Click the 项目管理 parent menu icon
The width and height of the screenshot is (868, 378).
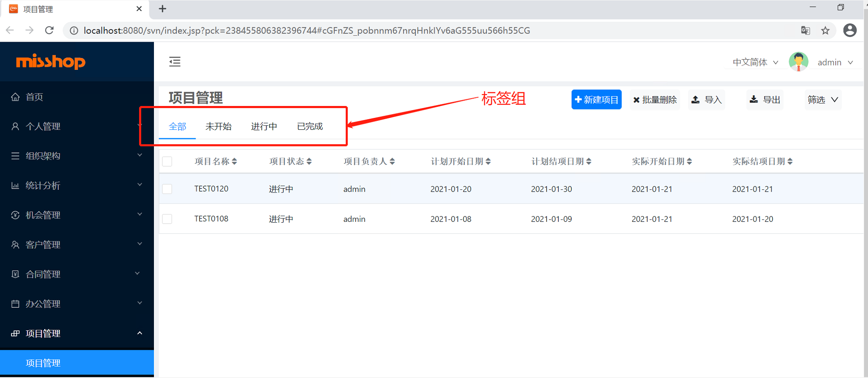coord(15,333)
